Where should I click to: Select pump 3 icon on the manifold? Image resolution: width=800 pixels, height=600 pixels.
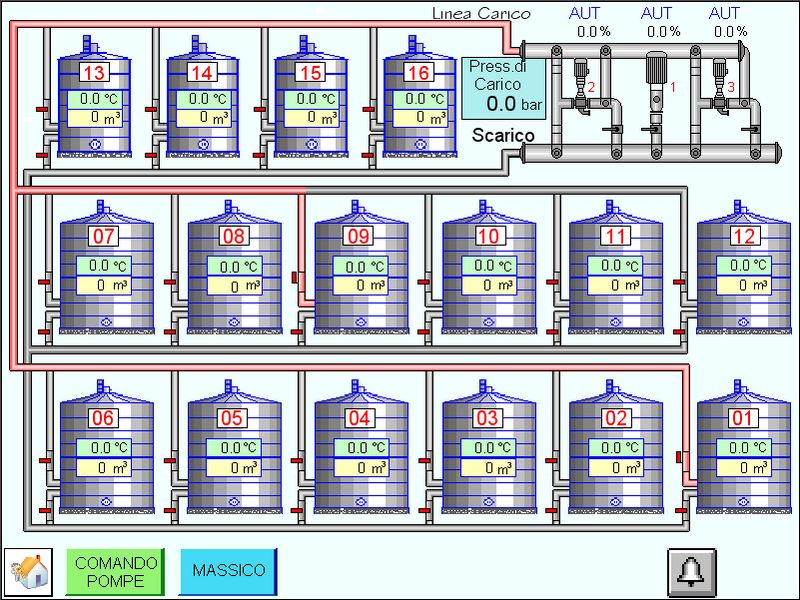pos(718,76)
